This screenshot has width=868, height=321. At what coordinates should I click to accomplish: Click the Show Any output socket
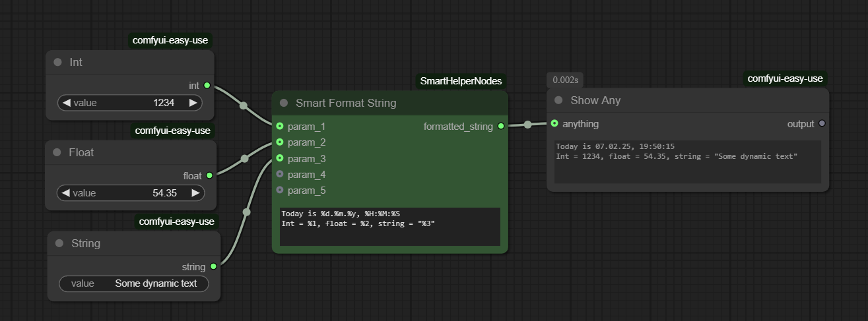(822, 123)
